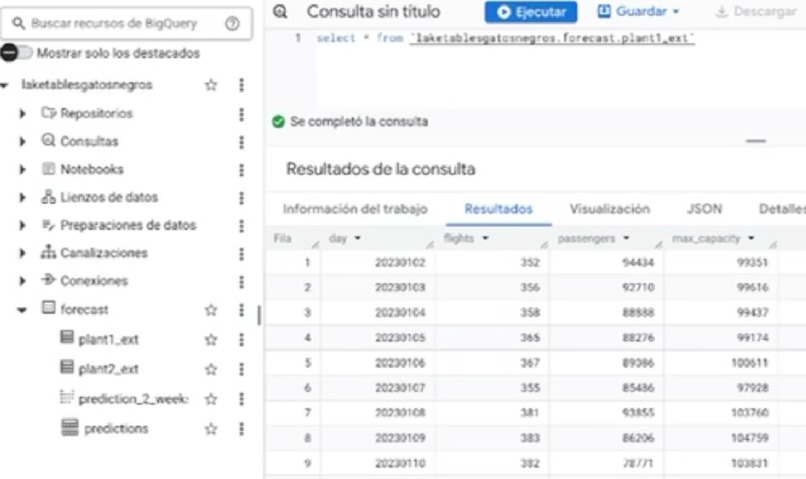The width and height of the screenshot is (806, 479).
Task: Toggle Mostrar solo los destacados switch
Action: pyautogui.click(x=16, y=52)
